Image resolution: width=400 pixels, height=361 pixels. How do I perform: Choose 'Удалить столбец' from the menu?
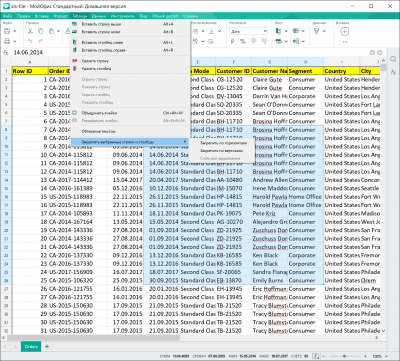pyautogui.click(x=130, y=69)
